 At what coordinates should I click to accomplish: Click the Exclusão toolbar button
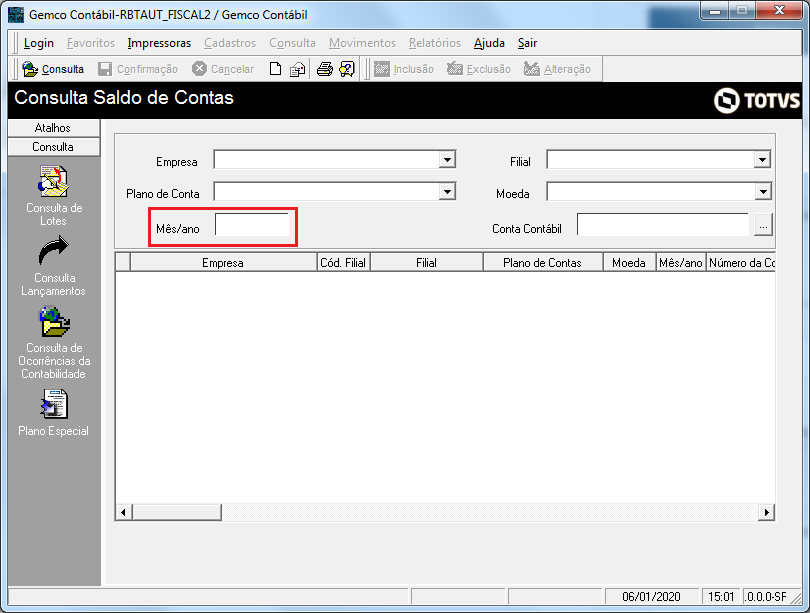click(x=478, y=69)
